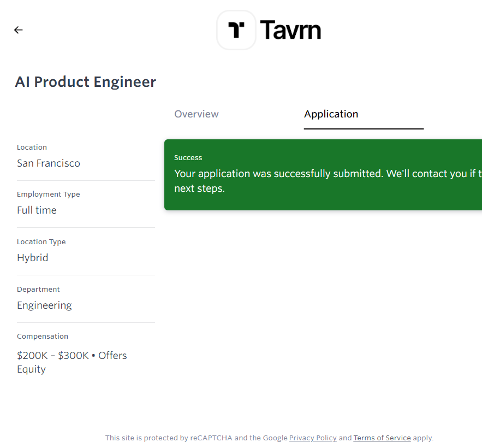The image size is (482, 448).
Task: Click the Department field label
Action: pyautogui.click(x=38, y=290)
